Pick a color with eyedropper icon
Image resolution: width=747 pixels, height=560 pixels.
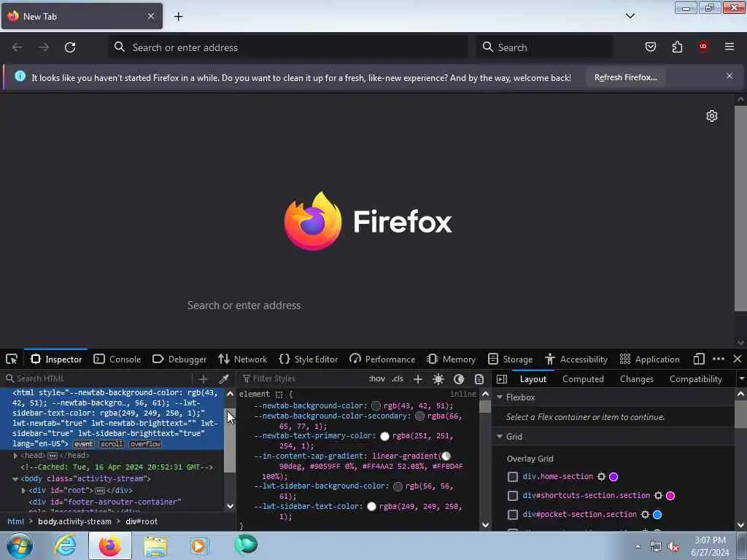(x=223, y=379)
